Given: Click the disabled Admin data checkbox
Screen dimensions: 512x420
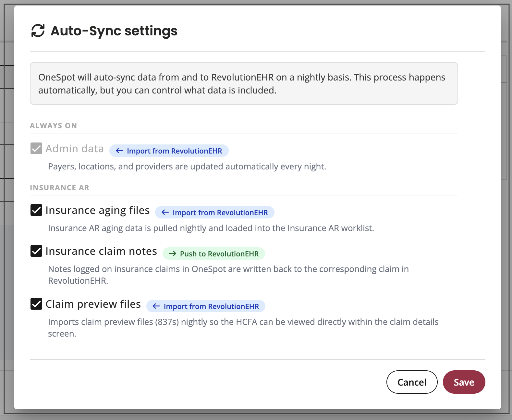Looking at the screenshot, I should coord(36,148).
